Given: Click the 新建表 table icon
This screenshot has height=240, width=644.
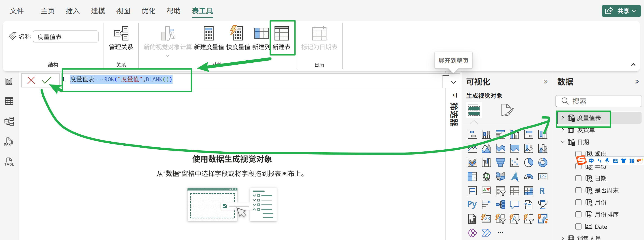Looking at the screenshot, I should (x=281, y=33).
